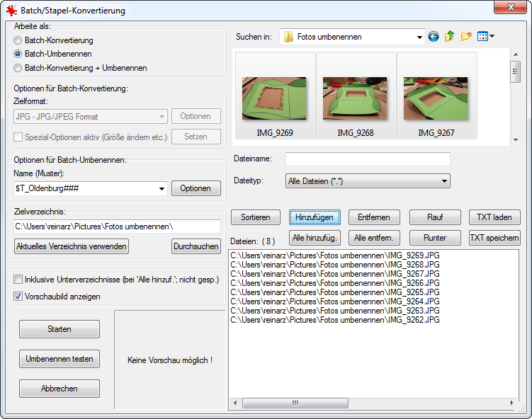Expand the Name (Muster) combo box
The width and height of the screenshot is (532, 419).
click(x=162, y=188)
